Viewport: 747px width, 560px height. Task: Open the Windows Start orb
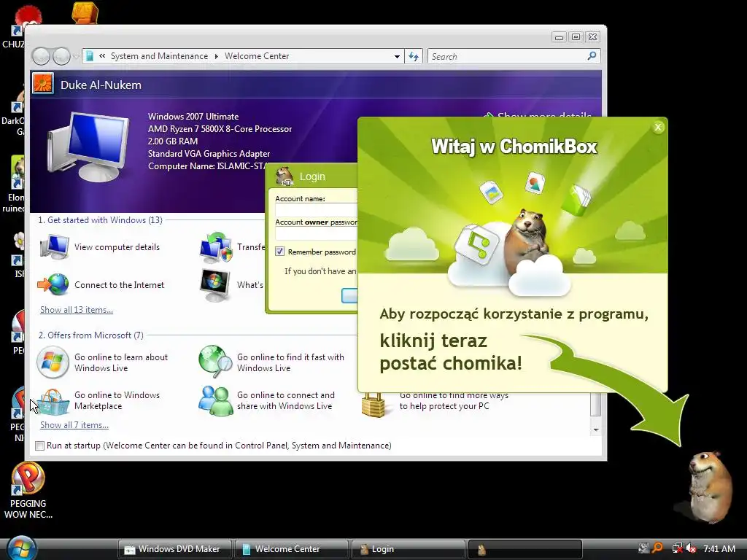(x=20, y=548)
